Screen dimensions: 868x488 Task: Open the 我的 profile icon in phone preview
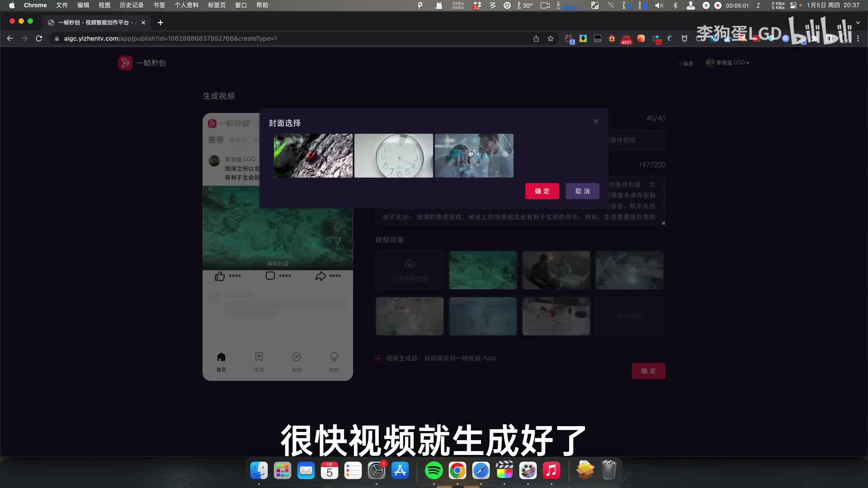pos(334,357)
